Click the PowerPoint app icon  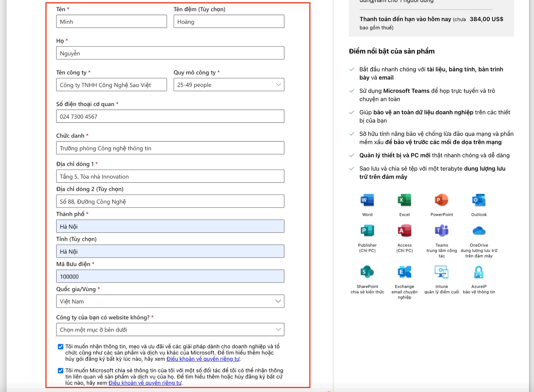(x=441, y=200)
